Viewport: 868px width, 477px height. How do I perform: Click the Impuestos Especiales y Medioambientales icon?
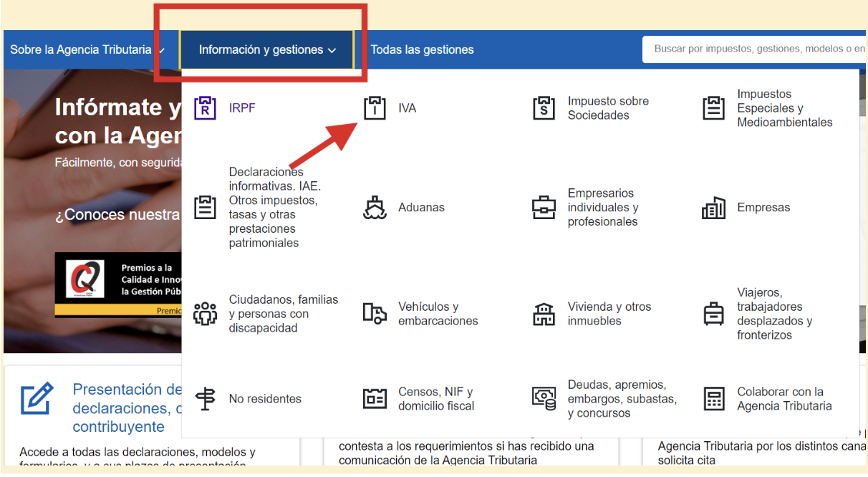pos(713,108)
